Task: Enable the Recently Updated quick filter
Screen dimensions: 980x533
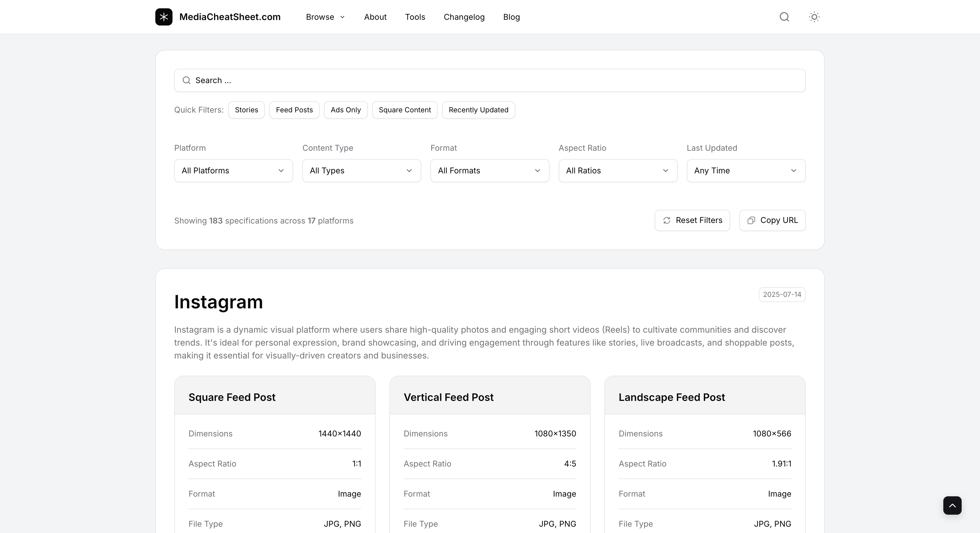Action: pos(478,110)
